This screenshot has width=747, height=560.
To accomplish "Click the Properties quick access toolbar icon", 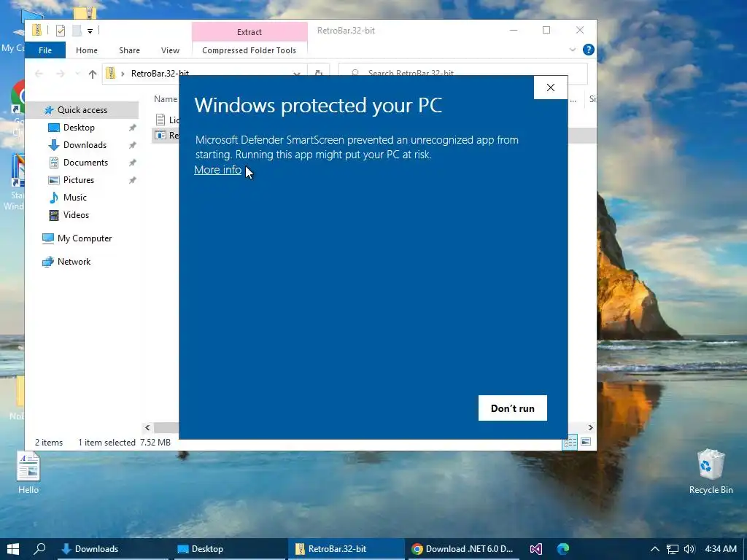I will click(61, 31).
